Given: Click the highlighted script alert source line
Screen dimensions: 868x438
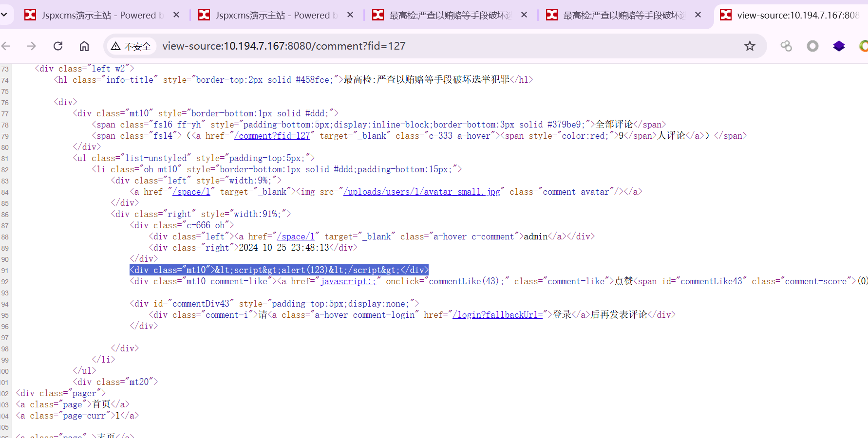Looking at the screenshot, I should click(279, 270).
